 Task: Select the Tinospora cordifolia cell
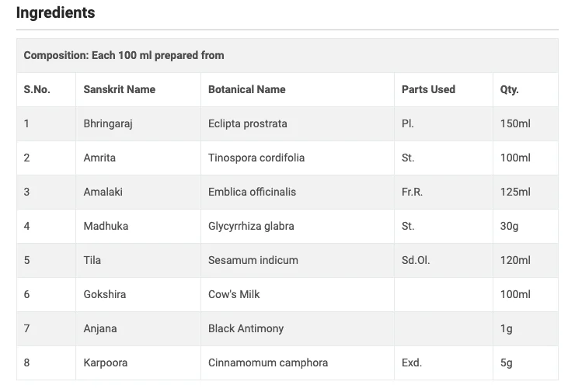(x=256, y=158)
